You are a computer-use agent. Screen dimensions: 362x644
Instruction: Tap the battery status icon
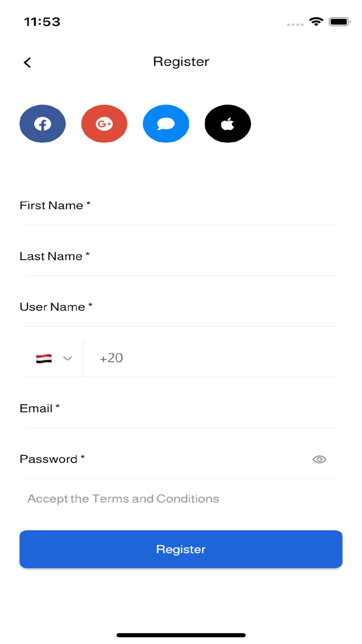(339, 22)
